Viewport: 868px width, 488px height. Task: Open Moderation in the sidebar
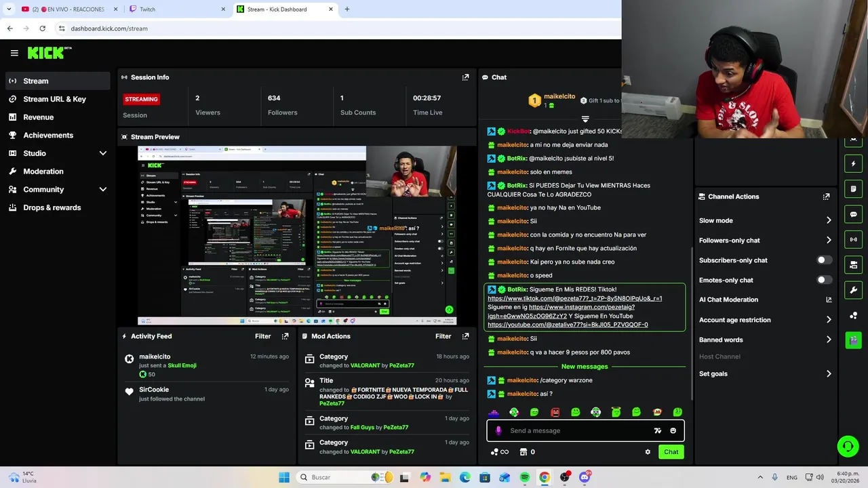click(x=58, y=171)
